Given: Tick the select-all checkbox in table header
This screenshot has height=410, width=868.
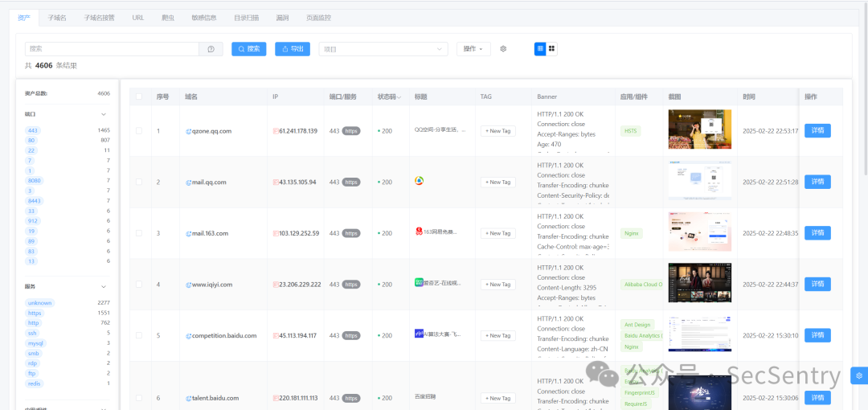Looking at the screenshot, I should coord(139,96).
